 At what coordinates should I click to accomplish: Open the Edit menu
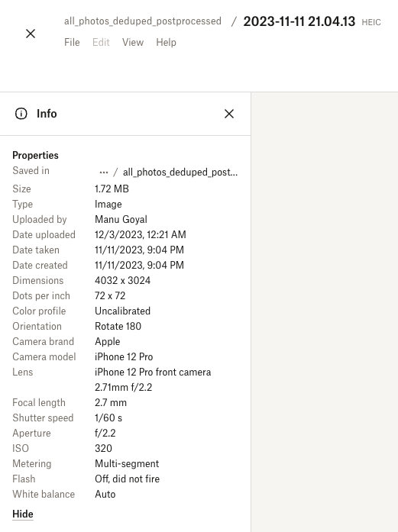tap(101, 43)
